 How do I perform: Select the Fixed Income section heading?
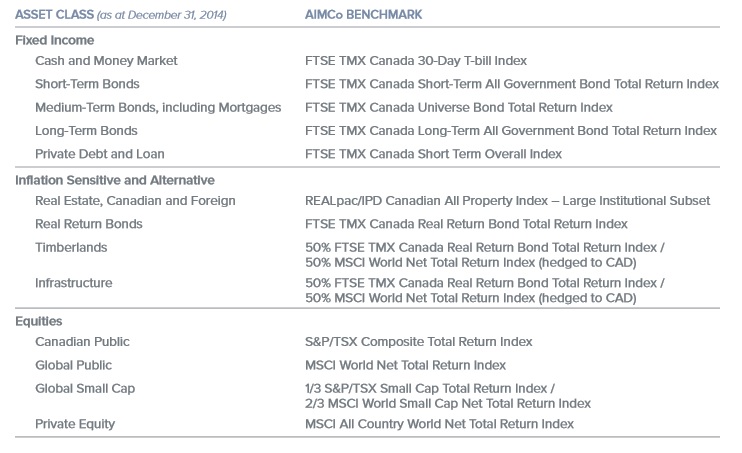[55, 40]
